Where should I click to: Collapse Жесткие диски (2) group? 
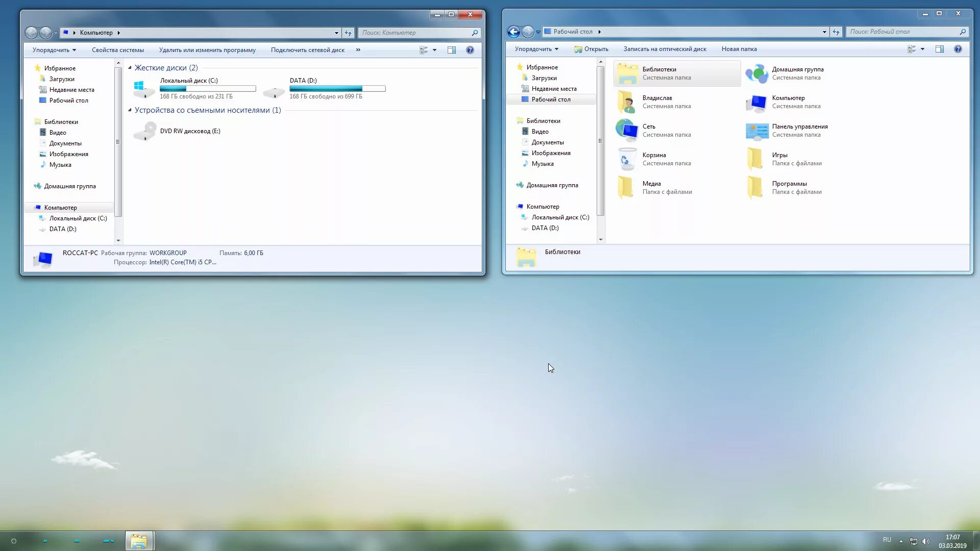130,68
